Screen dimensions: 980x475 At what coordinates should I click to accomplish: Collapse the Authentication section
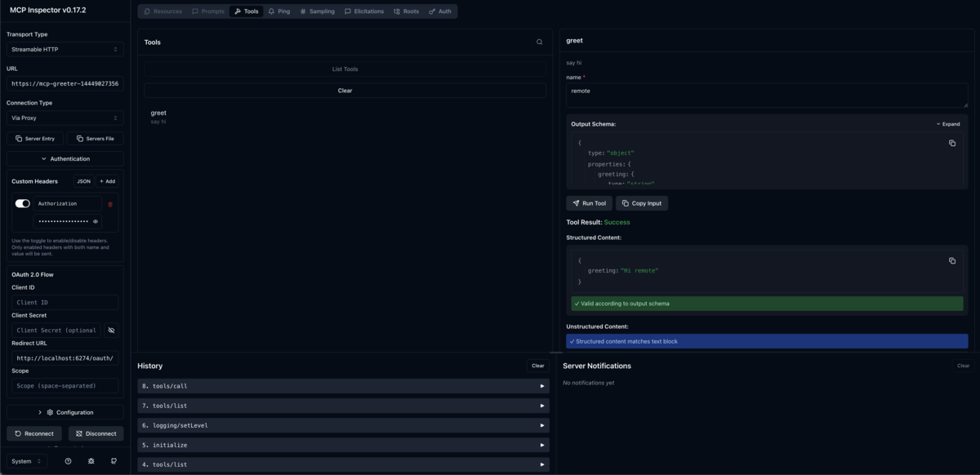[x=65, y=159]
